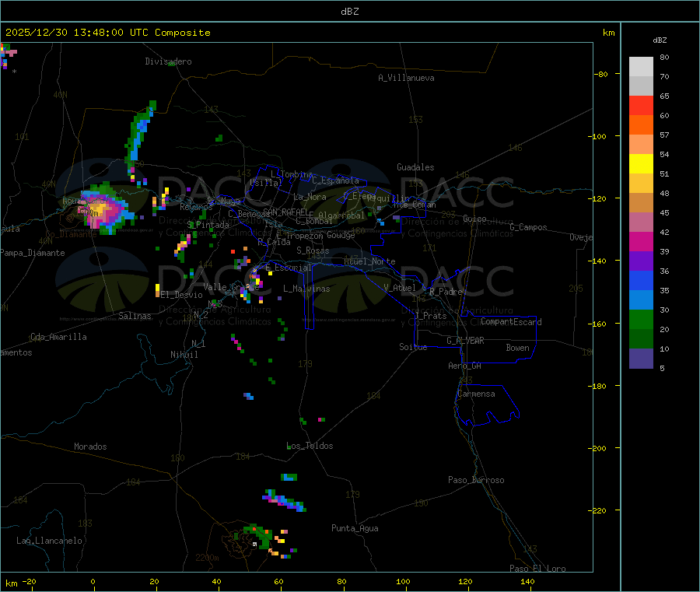
Task: Select the Divisadero location label
Action: pos(168,61)
